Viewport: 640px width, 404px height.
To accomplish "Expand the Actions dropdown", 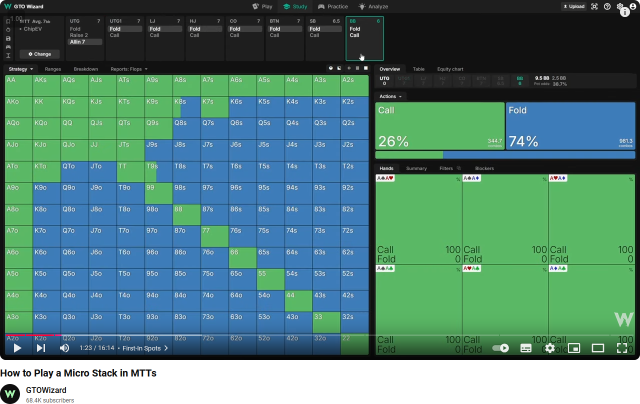I will tap(390, 96).
